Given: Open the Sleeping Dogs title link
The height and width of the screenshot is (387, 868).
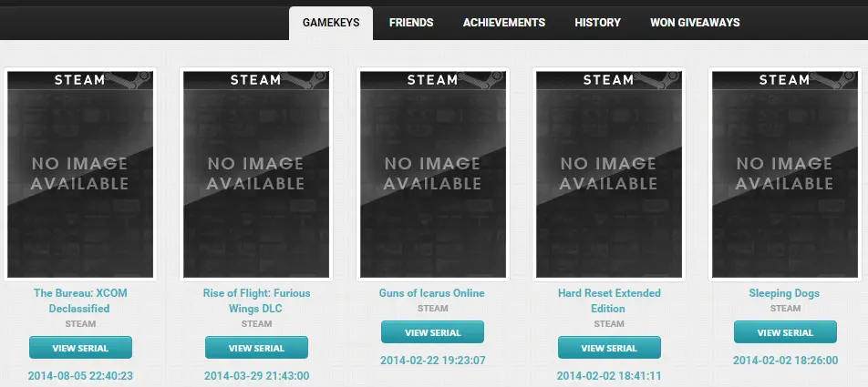Looking at the screenshot, I should click(784, 293).
